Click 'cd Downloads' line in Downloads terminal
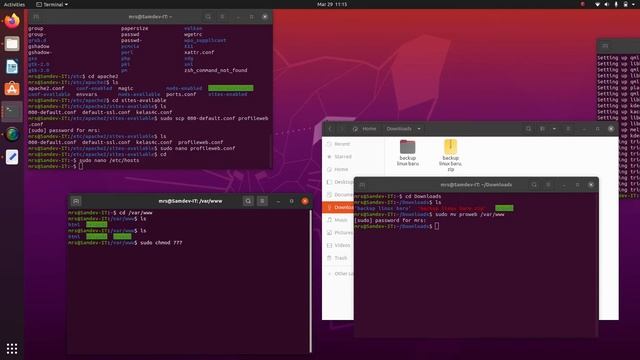This screenshot has width=640, height=360. click(x=422, y=196)
